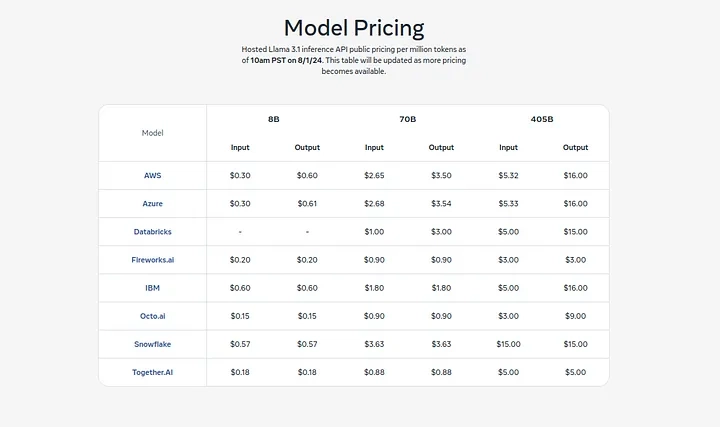Select the Snowflake provider link

point(152,343)
